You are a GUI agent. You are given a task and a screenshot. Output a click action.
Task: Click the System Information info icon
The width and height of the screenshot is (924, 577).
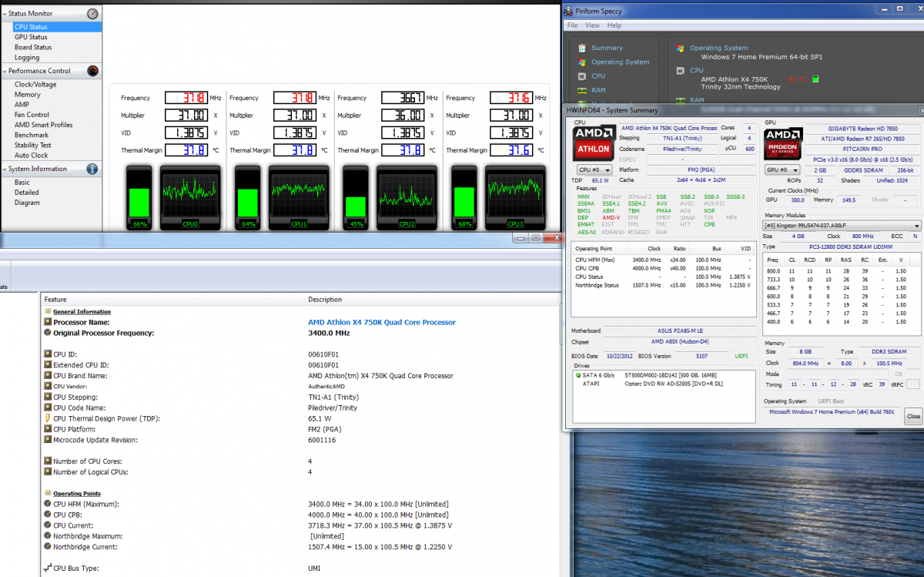click(92, 169)
